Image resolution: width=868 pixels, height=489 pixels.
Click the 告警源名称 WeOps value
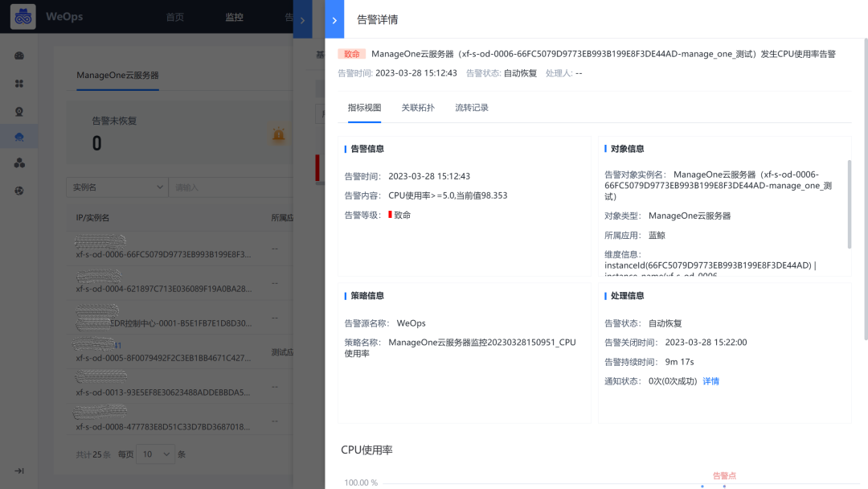[x=411, y=323]
